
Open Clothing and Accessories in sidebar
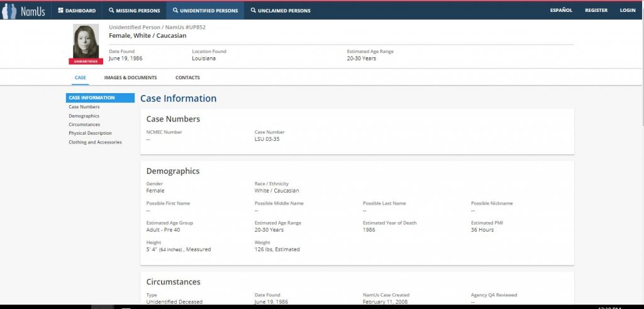click(95, 142)
